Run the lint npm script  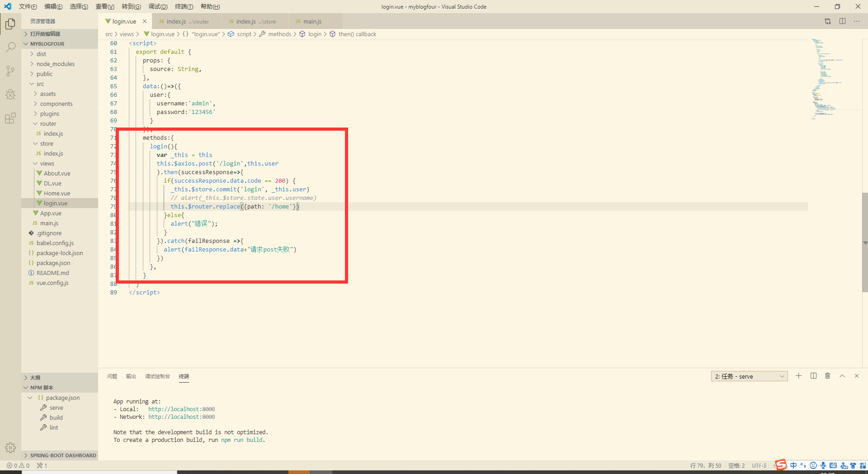tap(53, 427)
